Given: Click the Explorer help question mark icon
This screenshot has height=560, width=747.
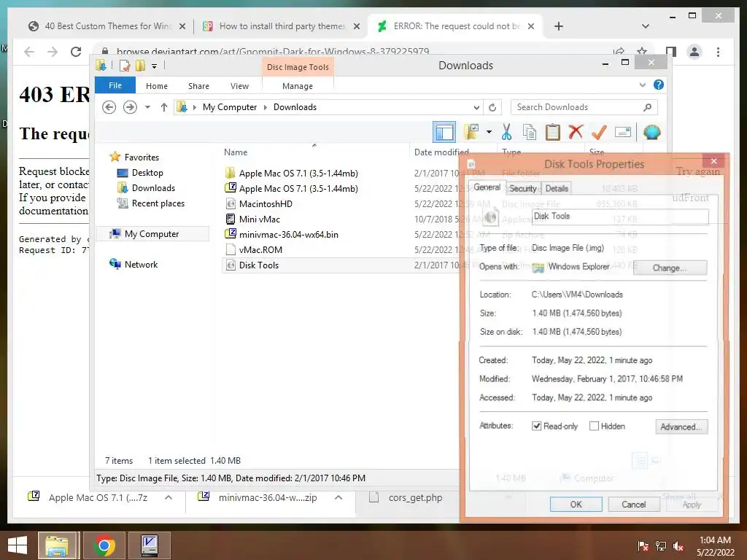Looking at the screenshot, I should pos(659,85).
